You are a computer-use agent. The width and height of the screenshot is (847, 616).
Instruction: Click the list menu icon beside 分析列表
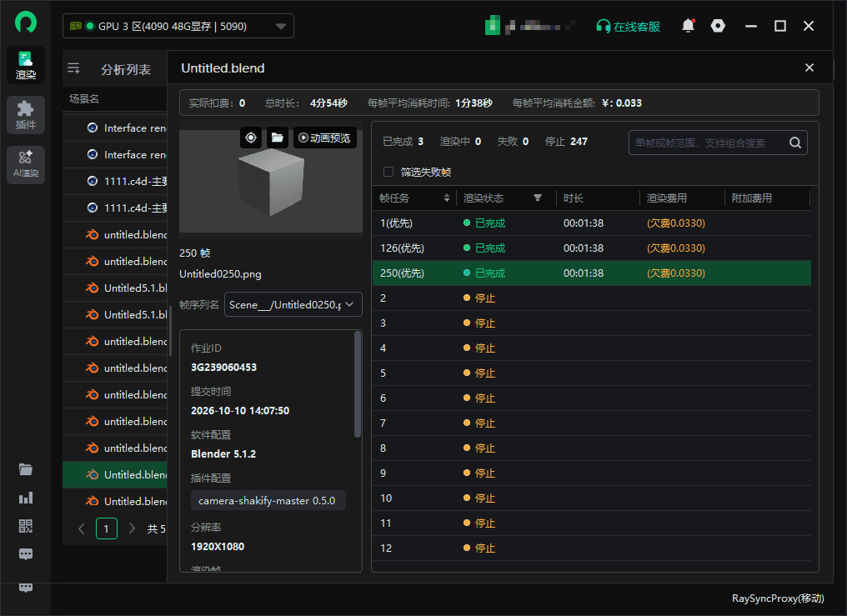tap(73, 68)
